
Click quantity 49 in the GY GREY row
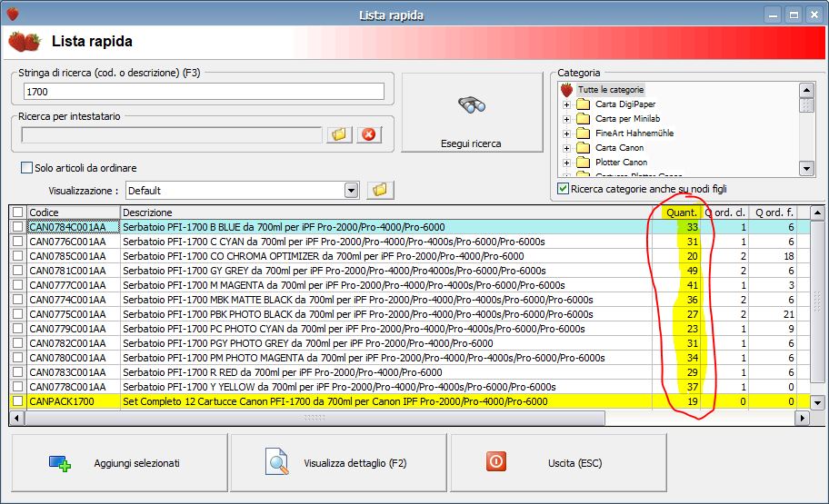[x=692, y=271]
